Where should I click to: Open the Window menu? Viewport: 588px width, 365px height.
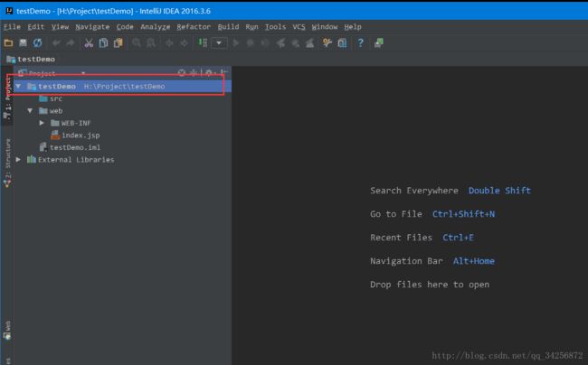325,27
